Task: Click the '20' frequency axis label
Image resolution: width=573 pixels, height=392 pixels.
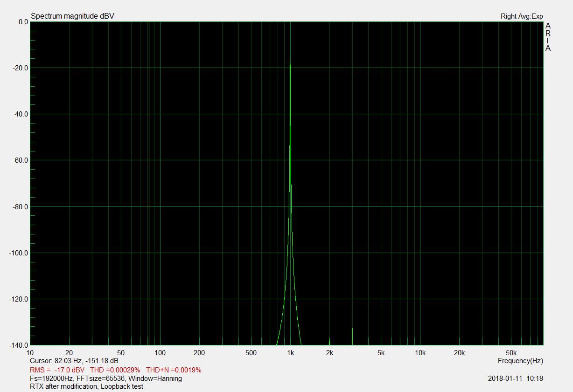Action: pyautogui.click(x=69, y=353)
